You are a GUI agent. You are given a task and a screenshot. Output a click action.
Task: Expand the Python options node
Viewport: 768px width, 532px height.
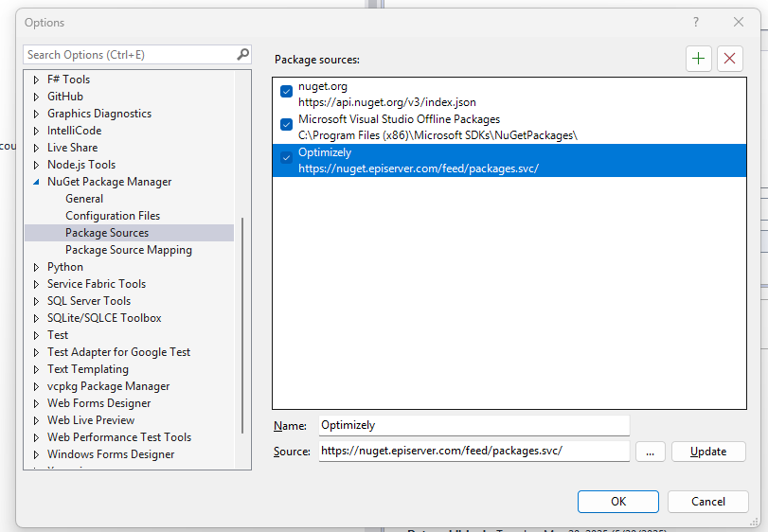[37, 267]
